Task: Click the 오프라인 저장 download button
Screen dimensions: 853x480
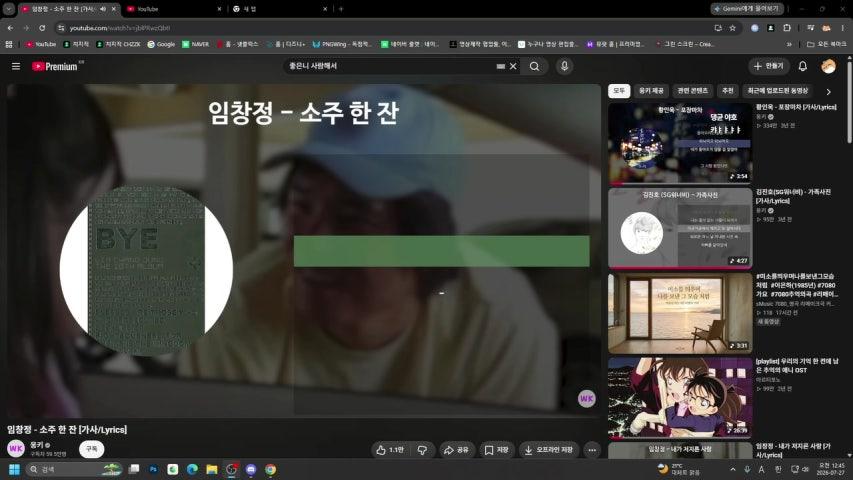Action: pyautogui.click(x=548, y=450)
